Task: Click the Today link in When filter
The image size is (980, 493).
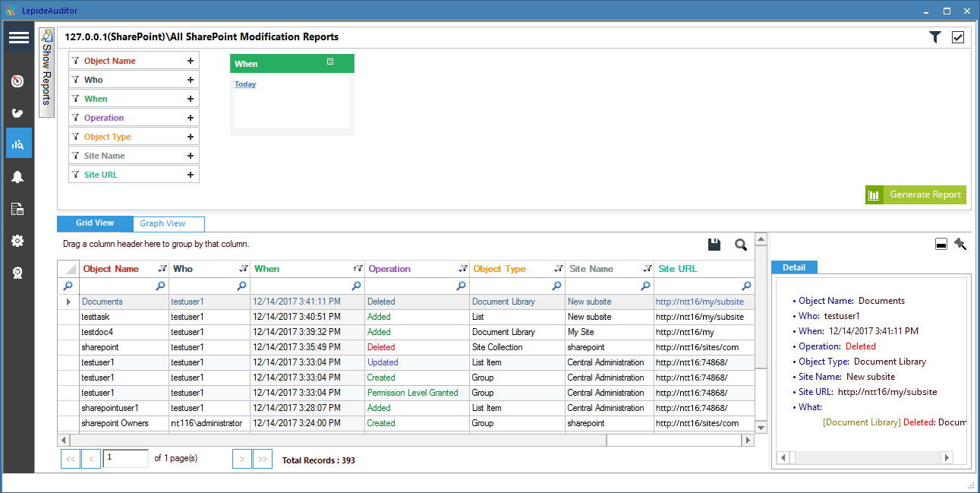Action: (245, 84)
